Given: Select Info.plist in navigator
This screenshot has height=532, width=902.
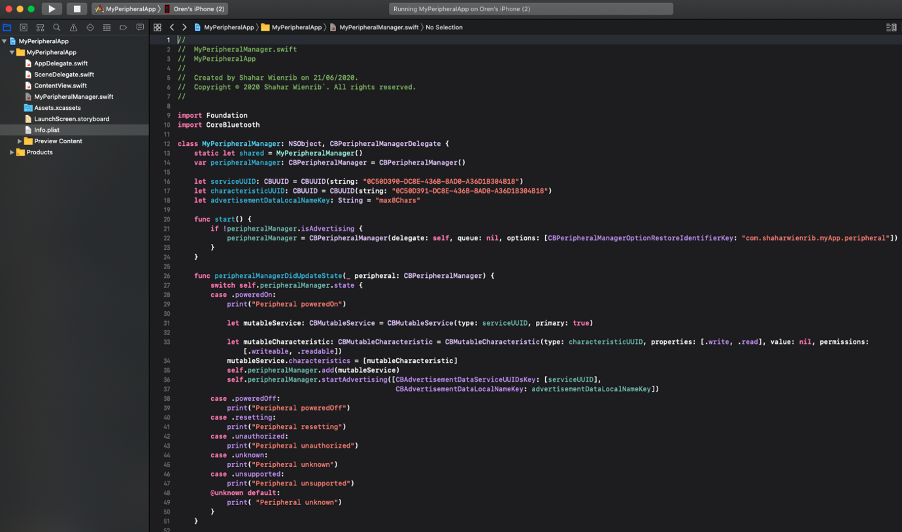Looking at the screenshot, I should (x=74, y=130).
